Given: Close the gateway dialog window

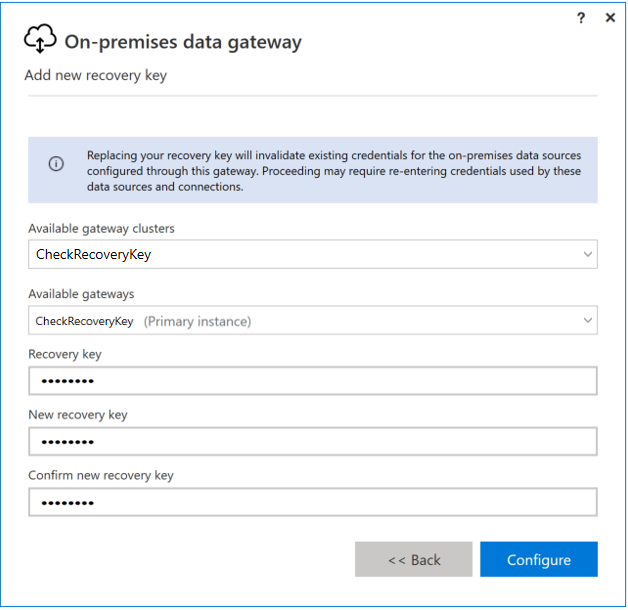Looking at the screenshot, I should coord(610,18).
